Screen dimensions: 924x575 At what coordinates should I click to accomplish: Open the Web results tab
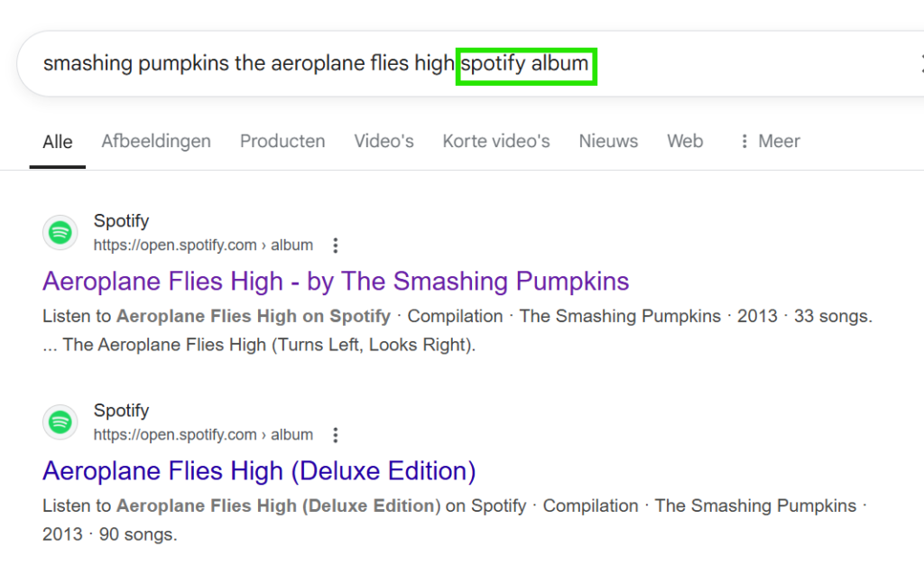click(x=685, y=142)
